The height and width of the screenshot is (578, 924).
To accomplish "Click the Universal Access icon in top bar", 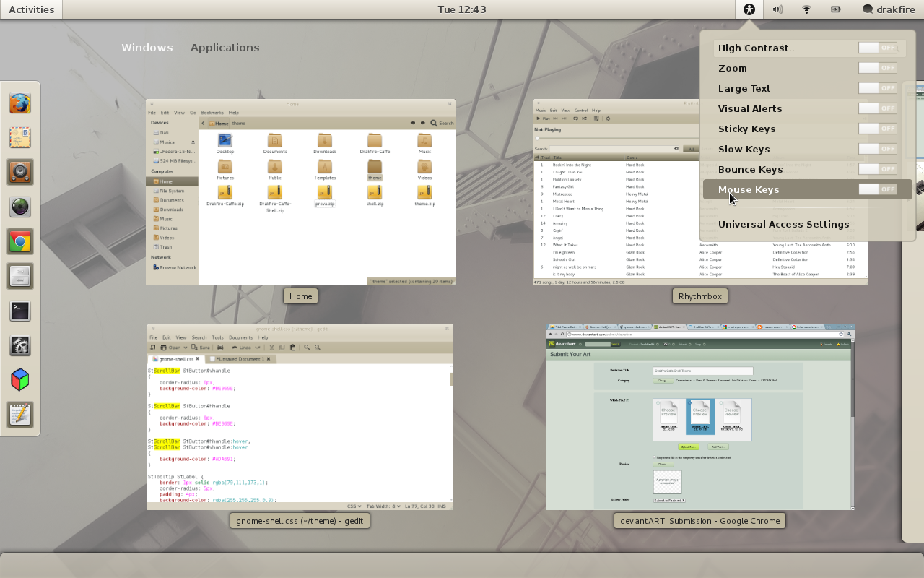I will tap(749, 9).
